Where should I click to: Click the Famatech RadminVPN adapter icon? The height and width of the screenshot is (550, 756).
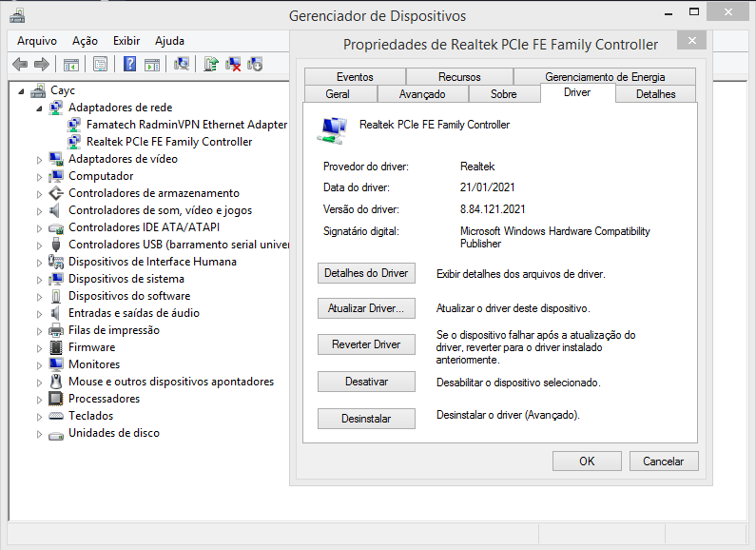tap(74, 125)
